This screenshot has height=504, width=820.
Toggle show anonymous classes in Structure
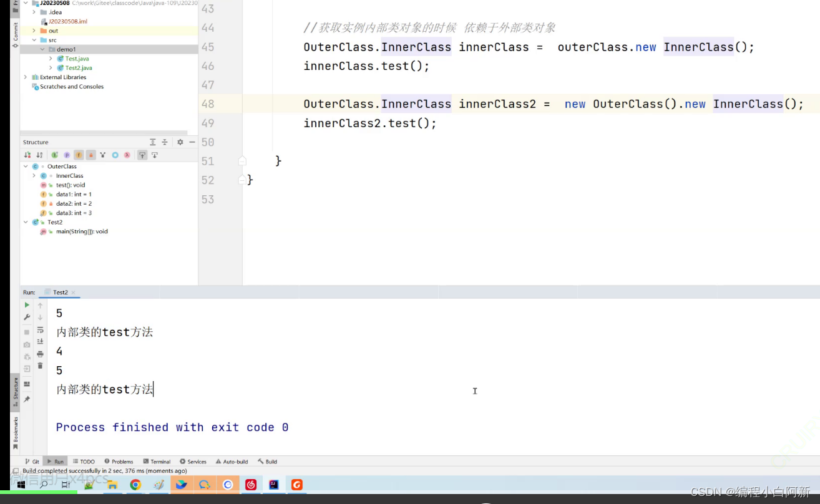pyautogui.click(x=103, y=155)
